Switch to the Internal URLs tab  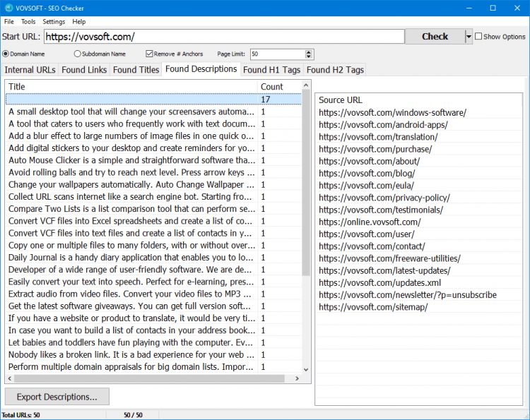point(30,70)
